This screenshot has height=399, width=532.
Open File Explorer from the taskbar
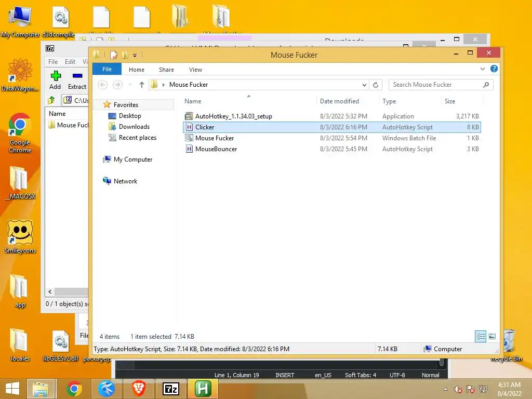41,389
